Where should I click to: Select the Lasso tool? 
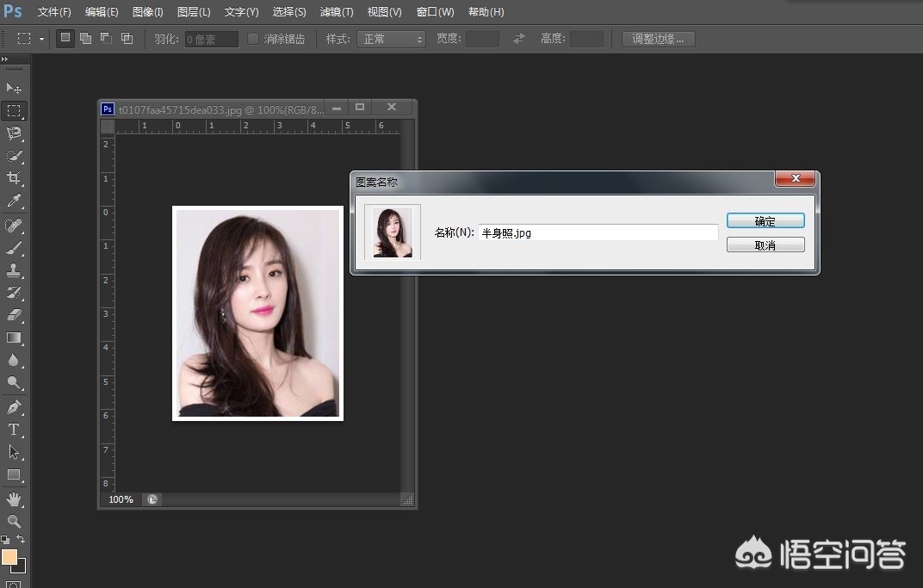[14, 133]
